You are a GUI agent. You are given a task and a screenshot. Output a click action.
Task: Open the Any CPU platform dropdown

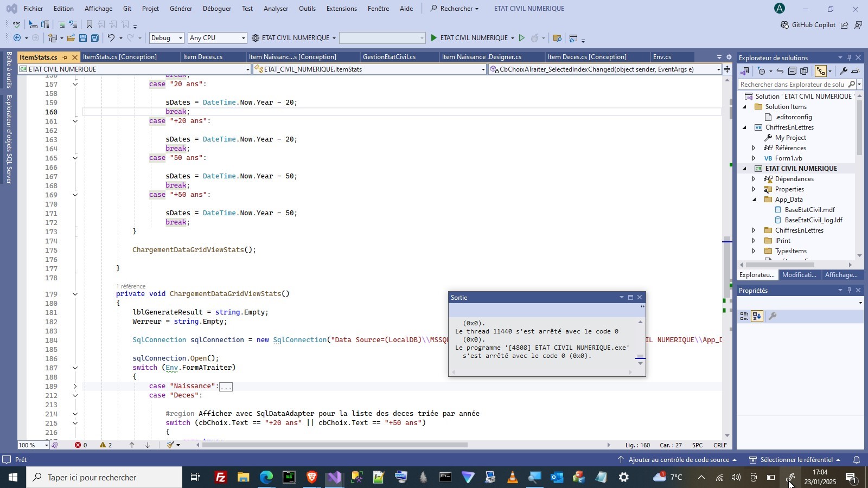pos(217,38)
